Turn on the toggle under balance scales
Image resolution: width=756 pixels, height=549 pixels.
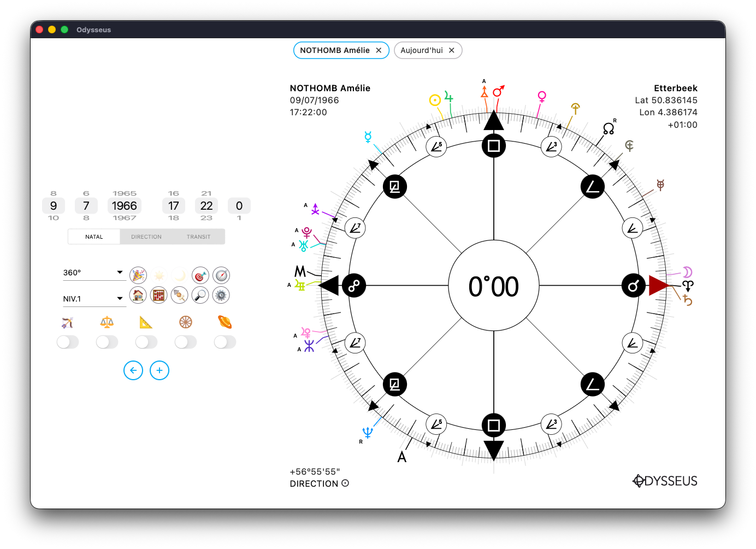pos(107,342)
